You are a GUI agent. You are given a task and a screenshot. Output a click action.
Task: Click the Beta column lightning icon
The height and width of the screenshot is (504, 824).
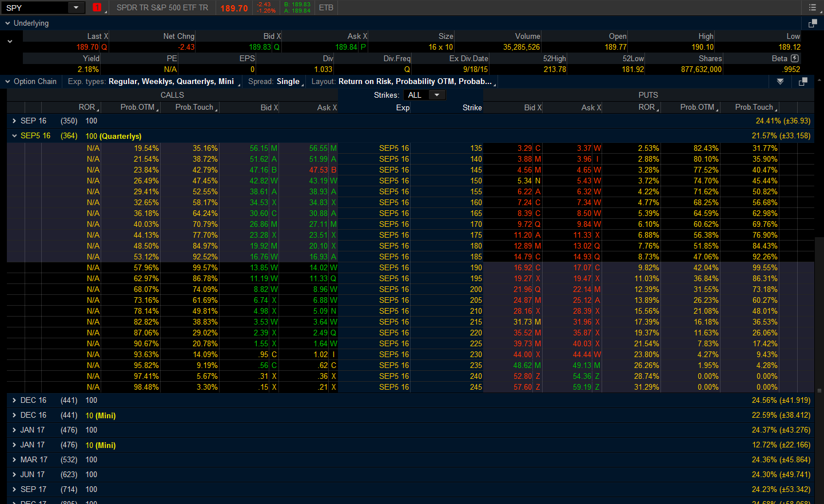coord(794,58)
